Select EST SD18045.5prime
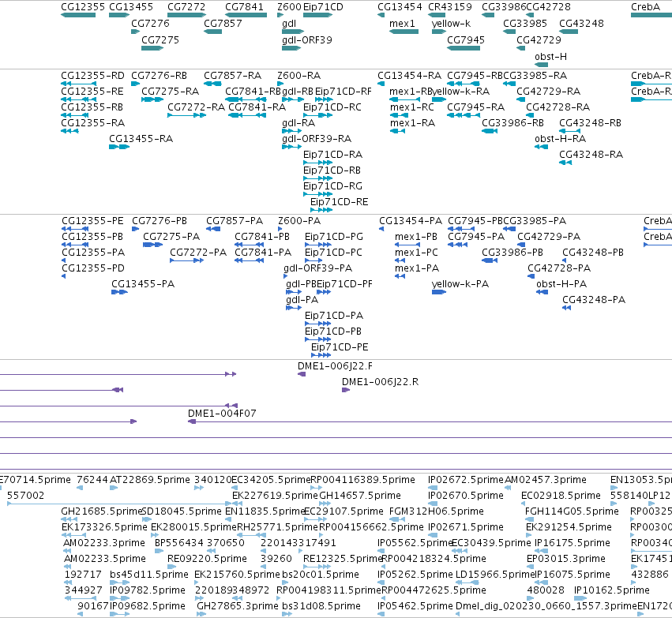 [182, 511]
